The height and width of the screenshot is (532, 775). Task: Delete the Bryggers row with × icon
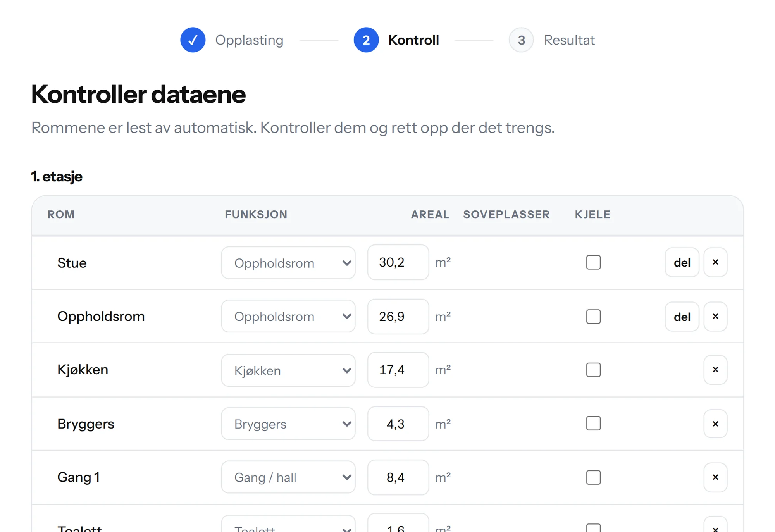[x=715, y=424]
